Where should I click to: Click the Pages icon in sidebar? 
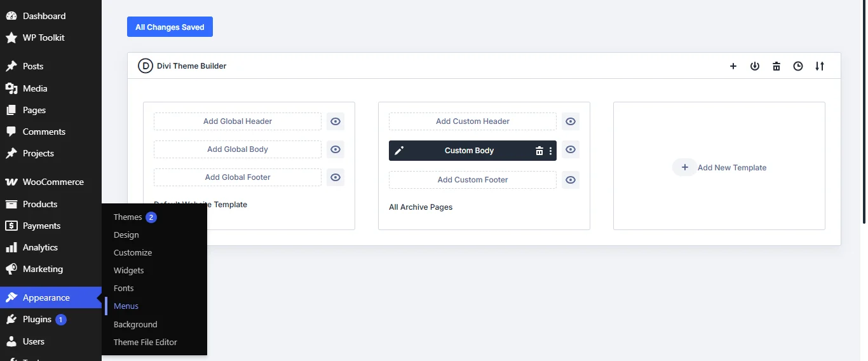click(11, 110)
